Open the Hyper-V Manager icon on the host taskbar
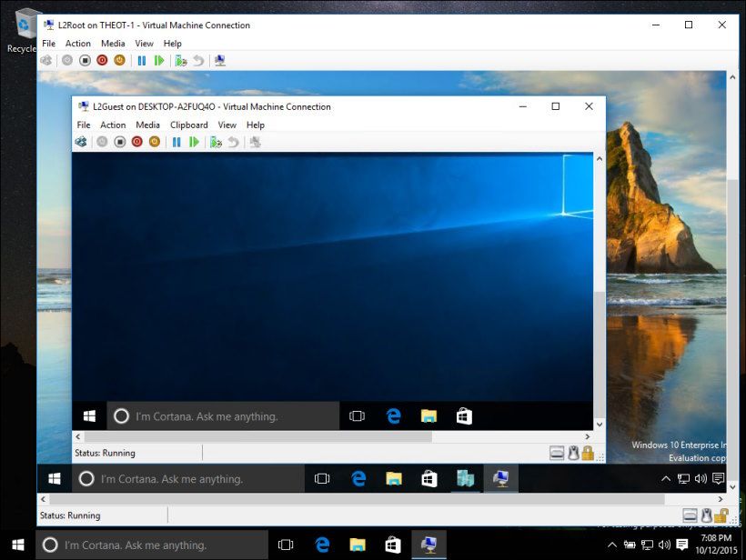The height and width of the screenshot is (560, 746). 466,478
